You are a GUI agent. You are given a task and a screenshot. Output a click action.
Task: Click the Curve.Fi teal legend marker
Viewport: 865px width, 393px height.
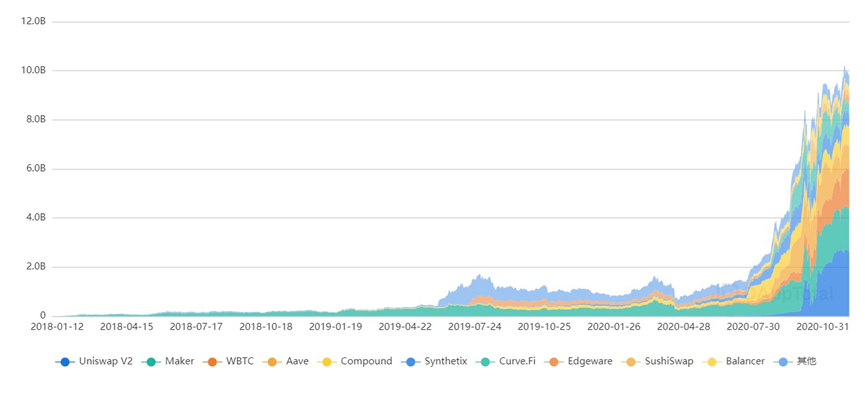click(x=485, y=362)
